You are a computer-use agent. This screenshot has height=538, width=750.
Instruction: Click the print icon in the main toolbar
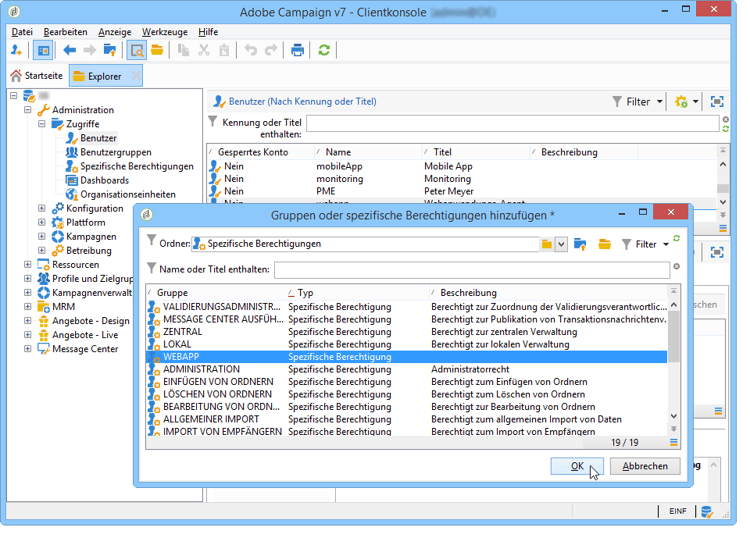297,50
